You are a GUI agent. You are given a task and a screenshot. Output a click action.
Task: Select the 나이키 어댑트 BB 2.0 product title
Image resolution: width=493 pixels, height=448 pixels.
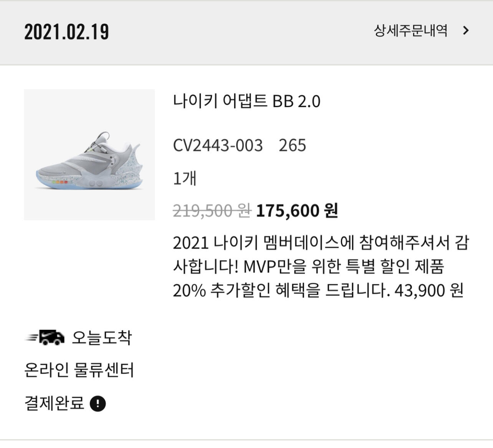246,102
